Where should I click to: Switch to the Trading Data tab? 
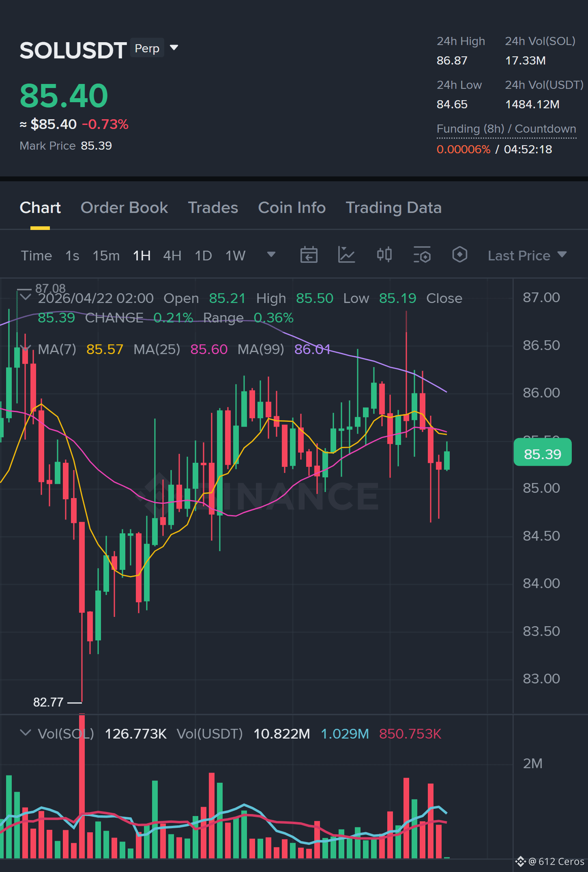(393, 208)
